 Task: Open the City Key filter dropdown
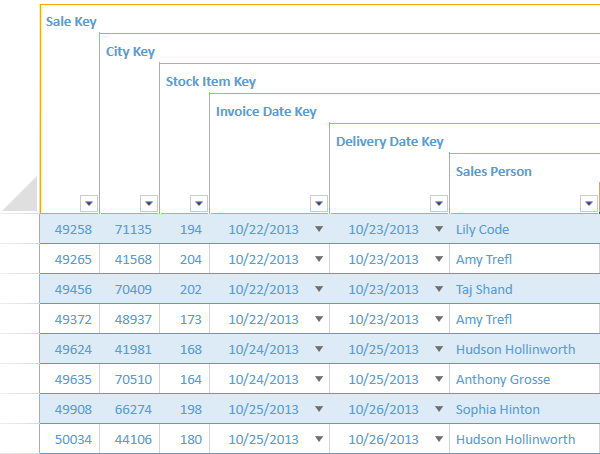pos(149,203)
